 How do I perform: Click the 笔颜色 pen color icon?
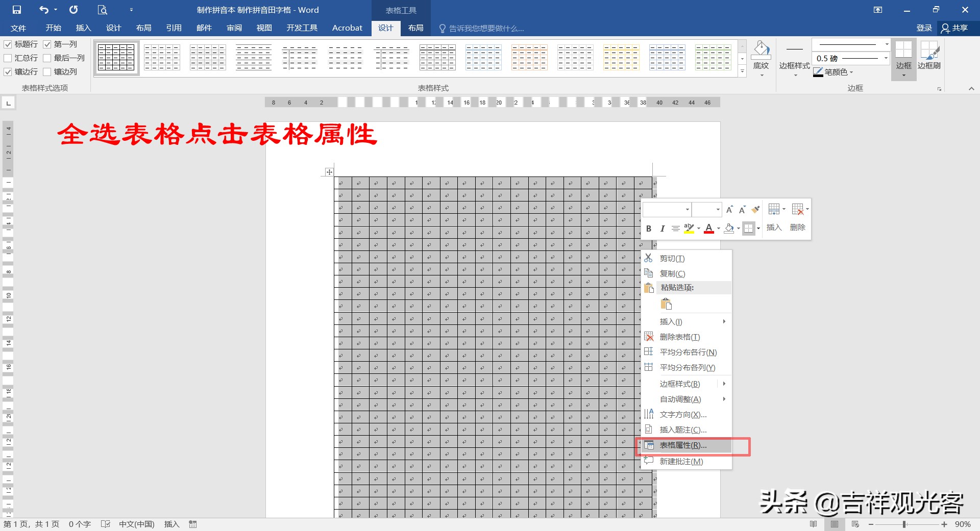click(818, 72)
